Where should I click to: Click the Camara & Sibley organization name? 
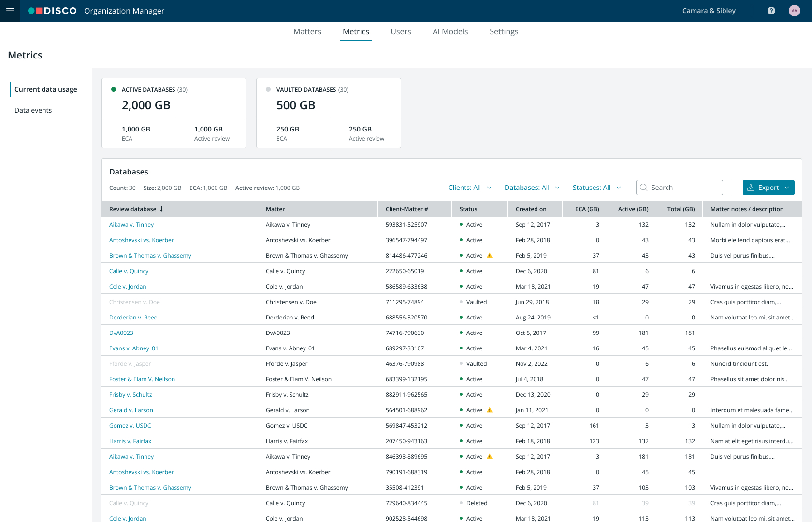709,11
